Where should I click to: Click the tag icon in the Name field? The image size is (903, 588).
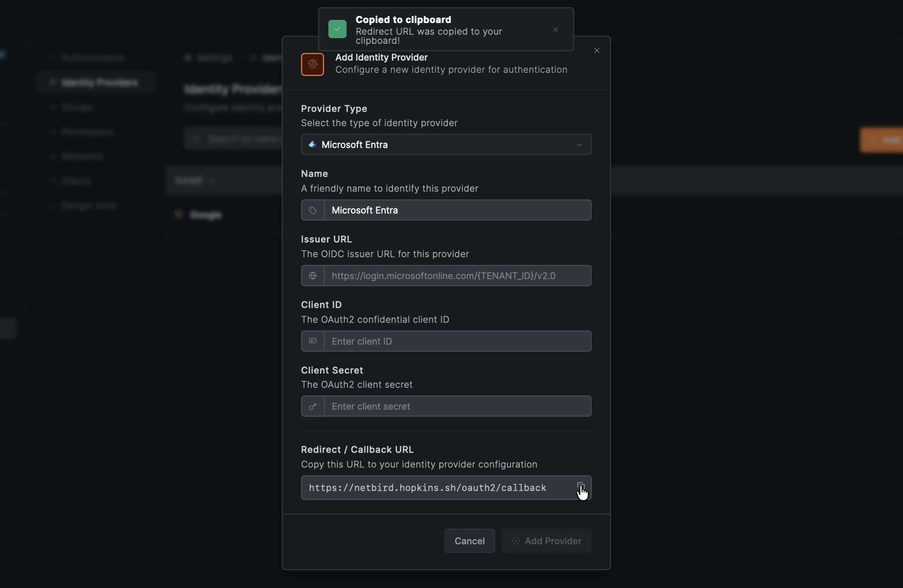coord(313,210)
